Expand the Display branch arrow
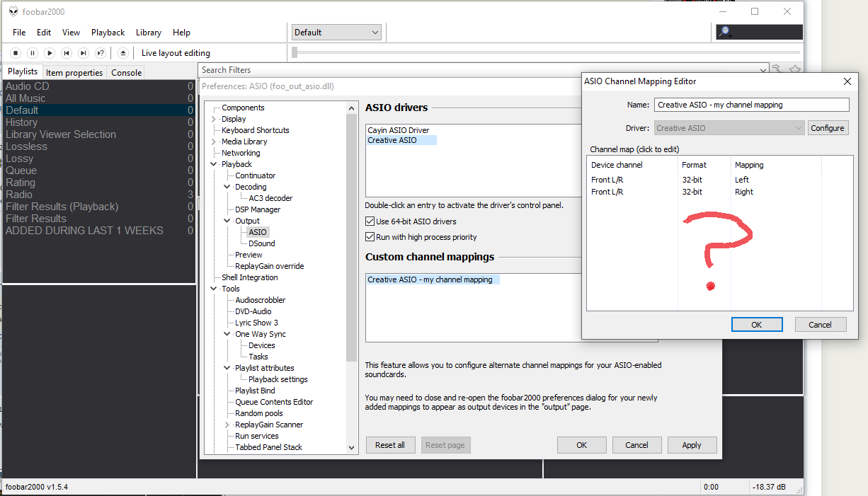 coord(214,119)
